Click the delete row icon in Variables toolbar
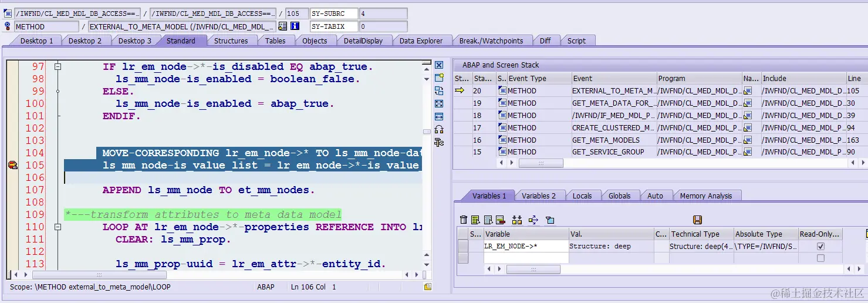The height and width of the screenshot is (303, 868). (501, 220)
